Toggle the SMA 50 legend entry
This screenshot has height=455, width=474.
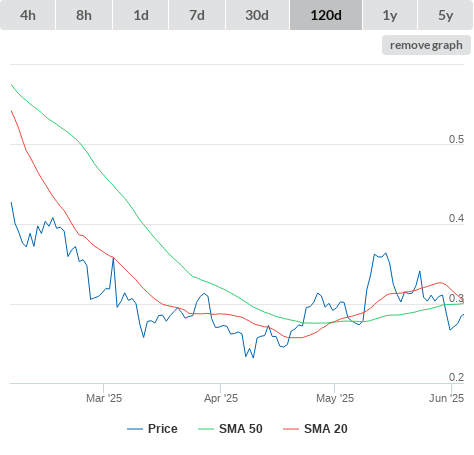230,429
